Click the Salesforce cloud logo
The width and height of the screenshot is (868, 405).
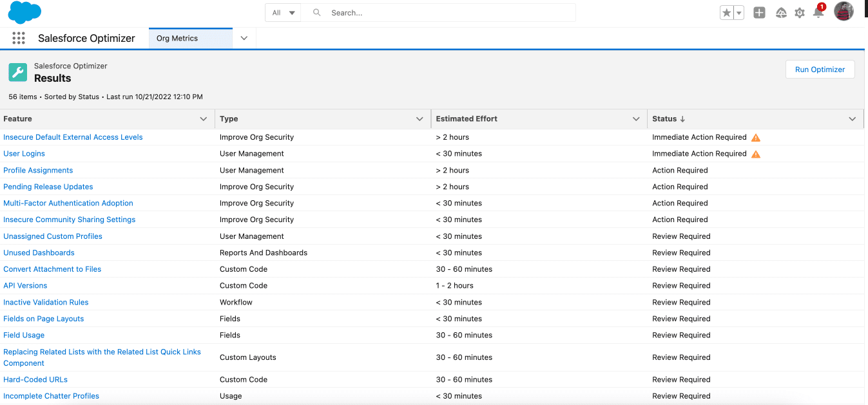click(24, 12)
